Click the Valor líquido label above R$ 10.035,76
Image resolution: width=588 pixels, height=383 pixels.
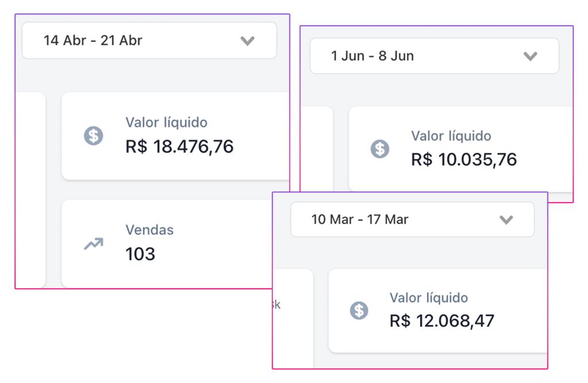point(451,136)
